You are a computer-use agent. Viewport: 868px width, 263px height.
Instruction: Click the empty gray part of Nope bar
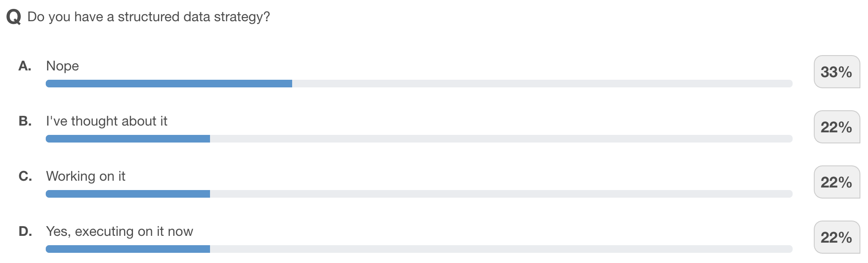tap(542, 84)
